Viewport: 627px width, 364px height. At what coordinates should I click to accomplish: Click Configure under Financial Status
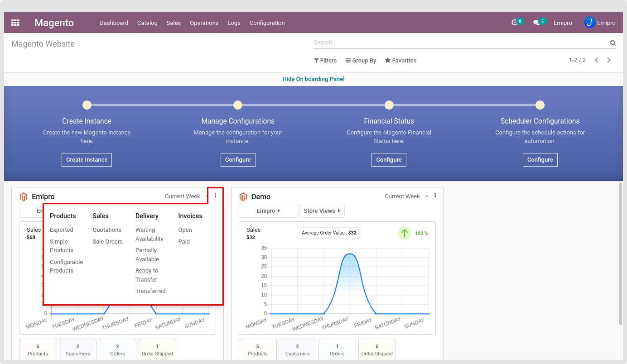(x=389, y=160)
